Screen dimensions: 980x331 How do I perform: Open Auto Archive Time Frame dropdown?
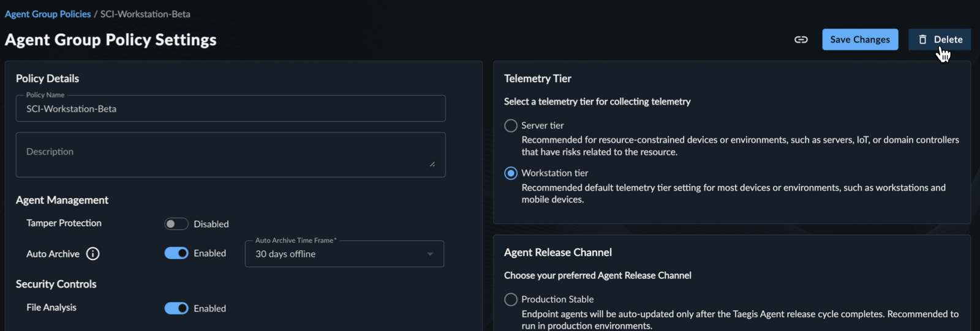[344, 254]
